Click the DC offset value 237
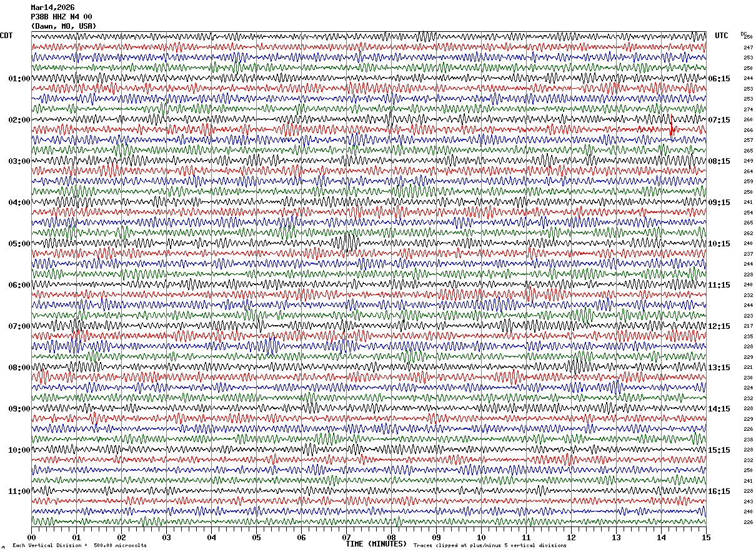The height and width of the screenshot is (554, 756). [748, 254]
